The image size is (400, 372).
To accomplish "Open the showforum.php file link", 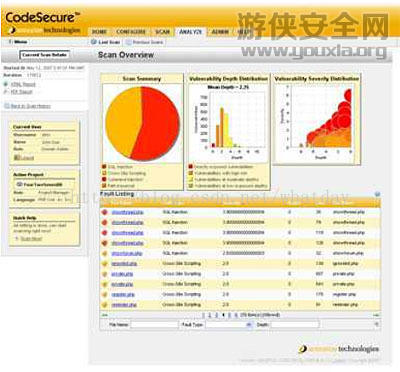I will 127,253.
